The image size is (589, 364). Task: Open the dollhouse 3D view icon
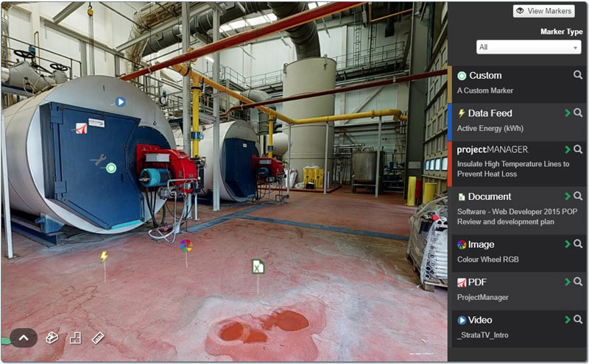[x=52, y=338]
